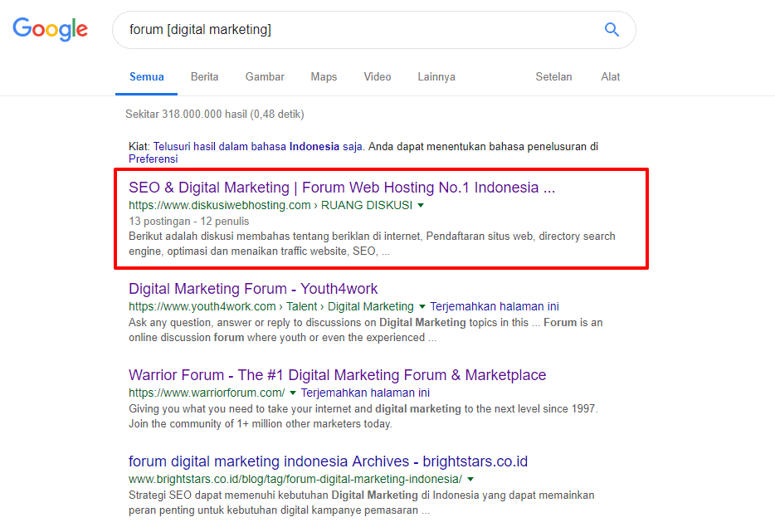The image size is (775, 532).
Task: Open Warrior Forum search result title
Action: click(337, 375)
